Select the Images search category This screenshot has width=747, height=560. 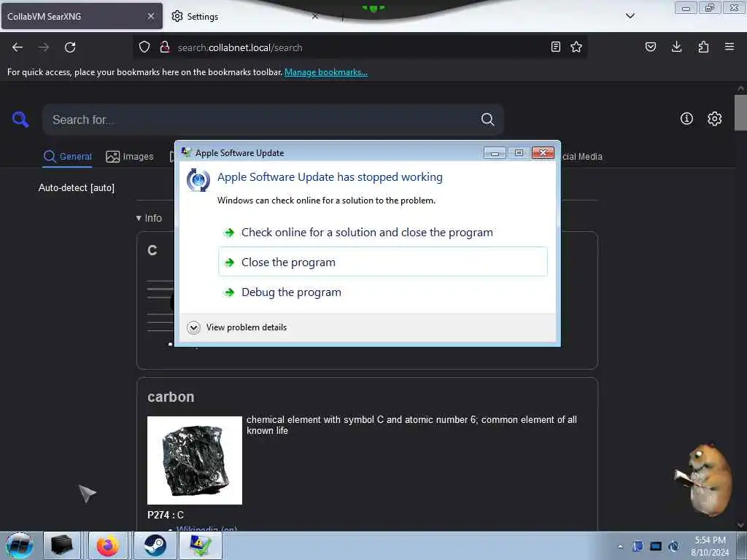(130, 156)
